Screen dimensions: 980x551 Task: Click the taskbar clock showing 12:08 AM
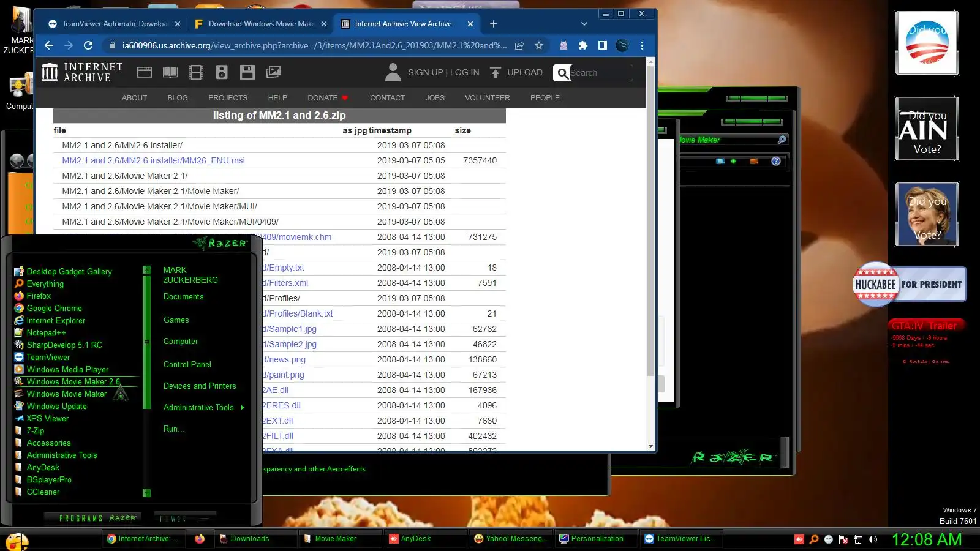[926, 539]
